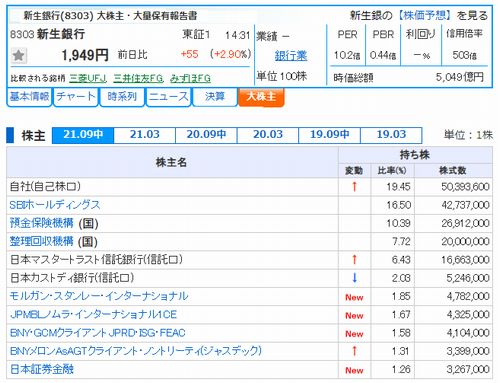500x383 pixels.
Task: Click the up arrow for 日本マスタートラスト信託銀行
Action: point(354,260)
